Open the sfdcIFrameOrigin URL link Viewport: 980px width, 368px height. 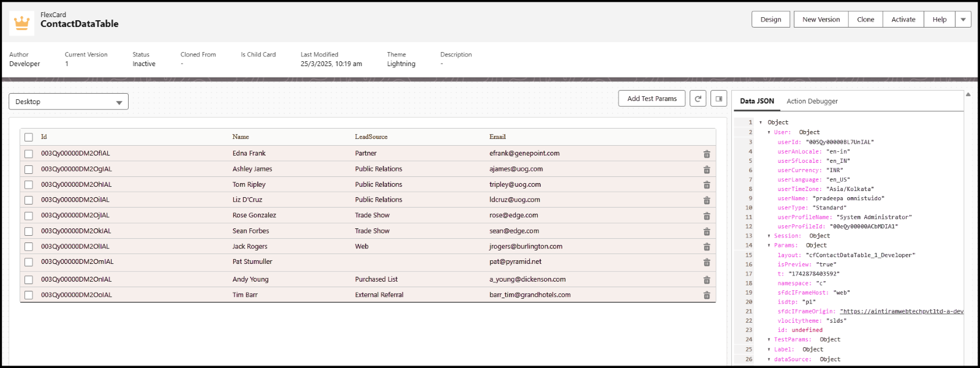(901, 312)
